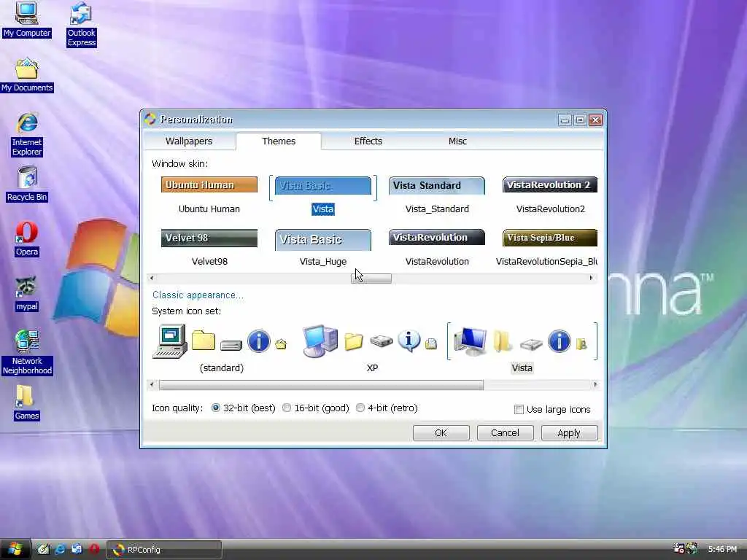Choose the Vista window skin
This screenshot has height=560, width=747.
(x=323, y=195)
